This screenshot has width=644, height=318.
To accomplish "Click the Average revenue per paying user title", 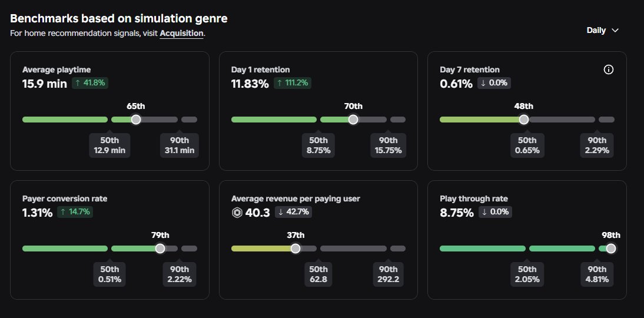I will (296, 199).
